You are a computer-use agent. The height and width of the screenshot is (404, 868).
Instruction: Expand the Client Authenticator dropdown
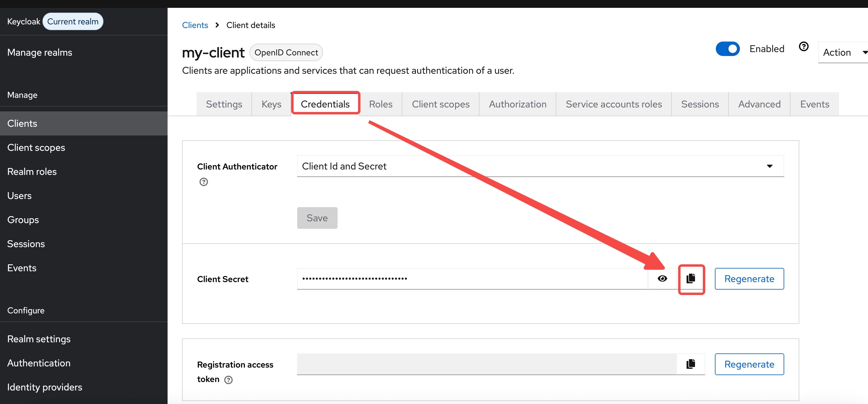click(x=540, y=166)
